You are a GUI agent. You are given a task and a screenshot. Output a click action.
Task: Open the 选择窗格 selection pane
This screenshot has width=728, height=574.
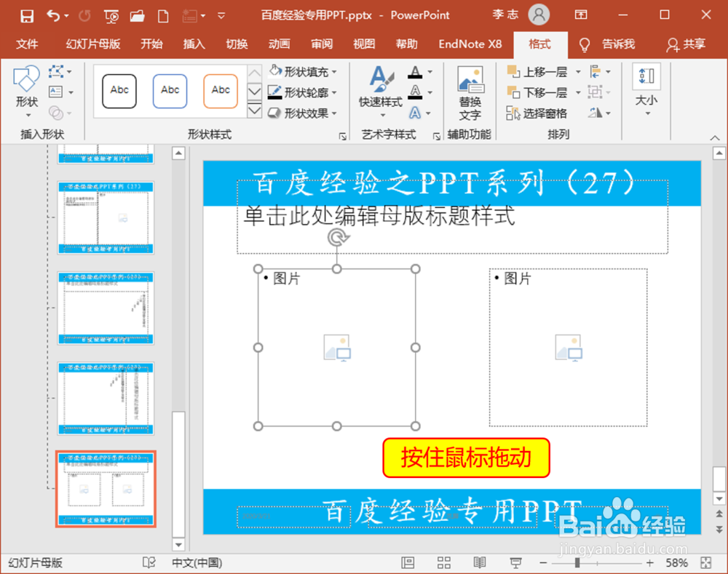click(x=537, y=113)
